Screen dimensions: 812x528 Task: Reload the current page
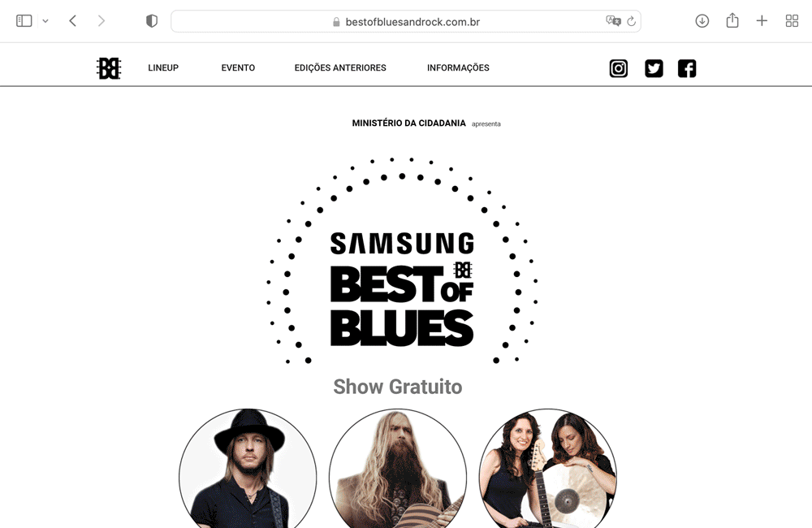coord(631,21)
